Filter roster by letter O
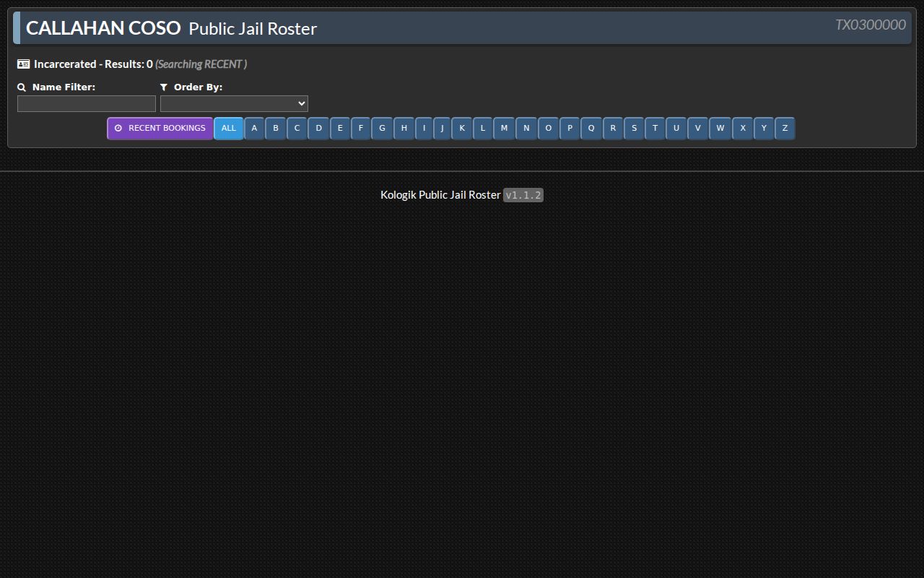Screen dimensions: 924x578 (549, 129)
